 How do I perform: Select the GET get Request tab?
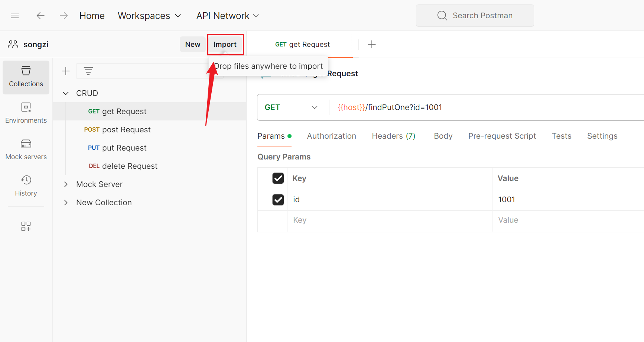[x=302, y=45]
